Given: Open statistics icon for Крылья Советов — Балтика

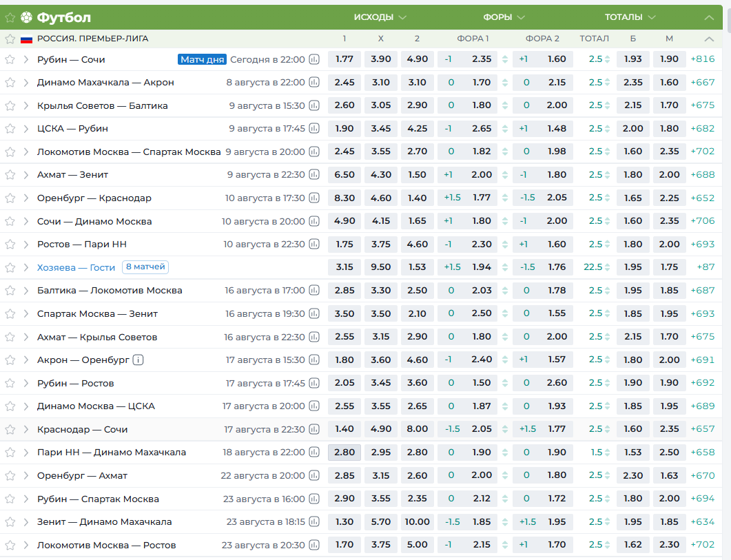Looking at the screenshot, I should 314,106.
